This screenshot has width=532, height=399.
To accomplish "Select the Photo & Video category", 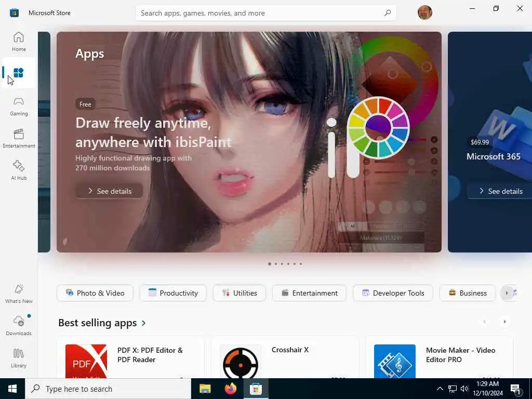I will pyautogui.click(x=95, y=293).
